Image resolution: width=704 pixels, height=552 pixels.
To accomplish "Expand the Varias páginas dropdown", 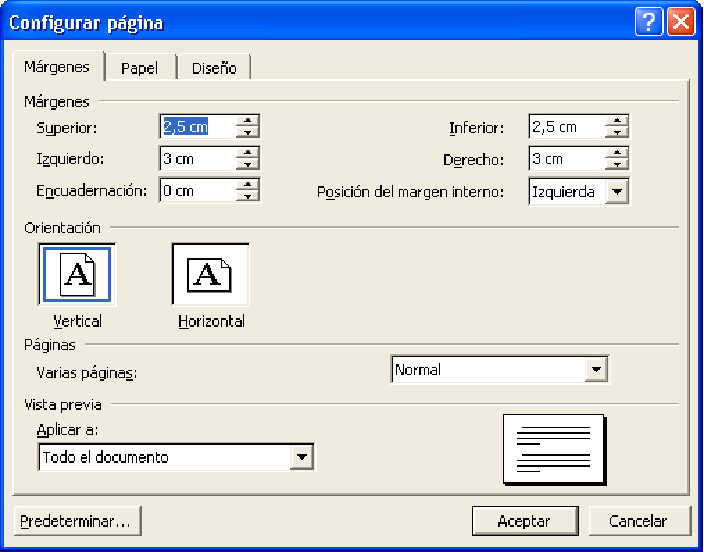I will 596,370.
